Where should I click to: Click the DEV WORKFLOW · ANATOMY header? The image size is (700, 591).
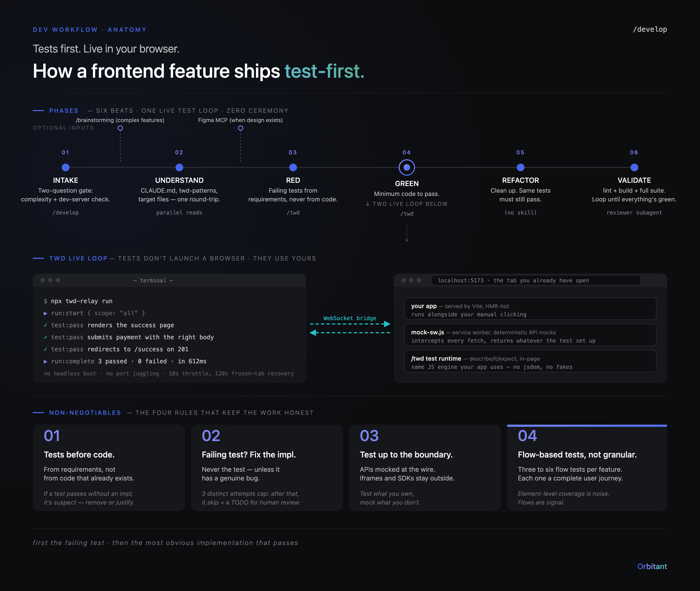90,30
